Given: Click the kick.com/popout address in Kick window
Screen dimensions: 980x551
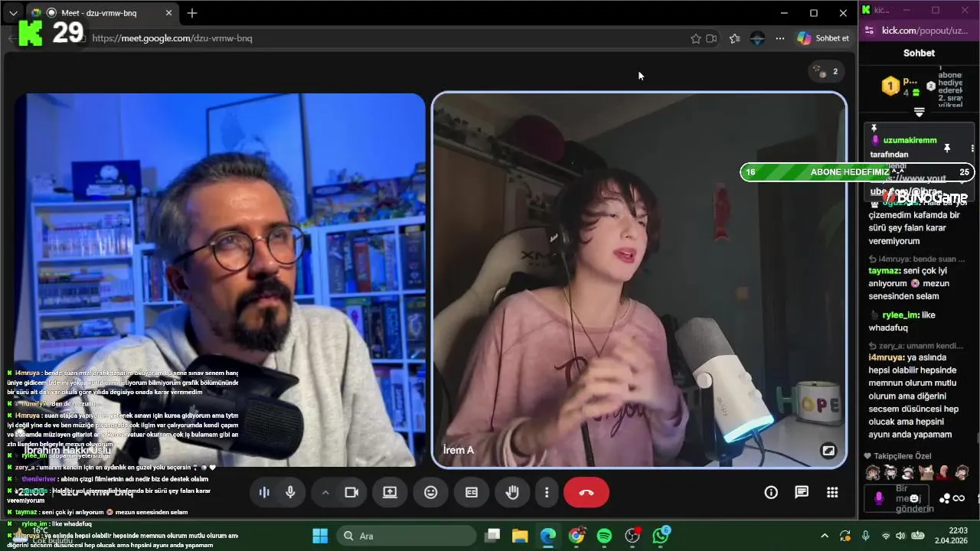Looking at the screenshot, I should pyautogui.click(x=925, y=31).
